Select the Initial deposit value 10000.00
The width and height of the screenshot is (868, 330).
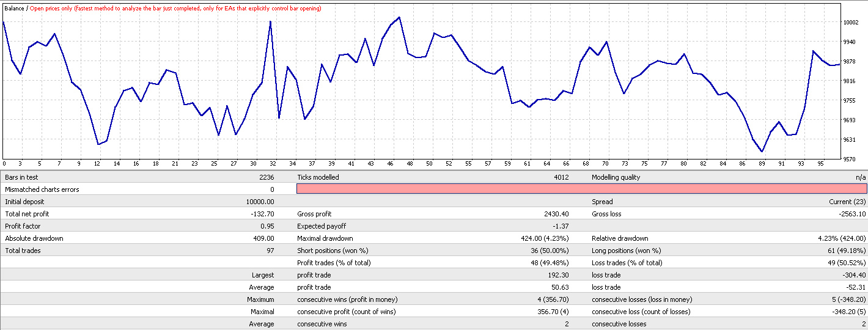click(260, 202)
